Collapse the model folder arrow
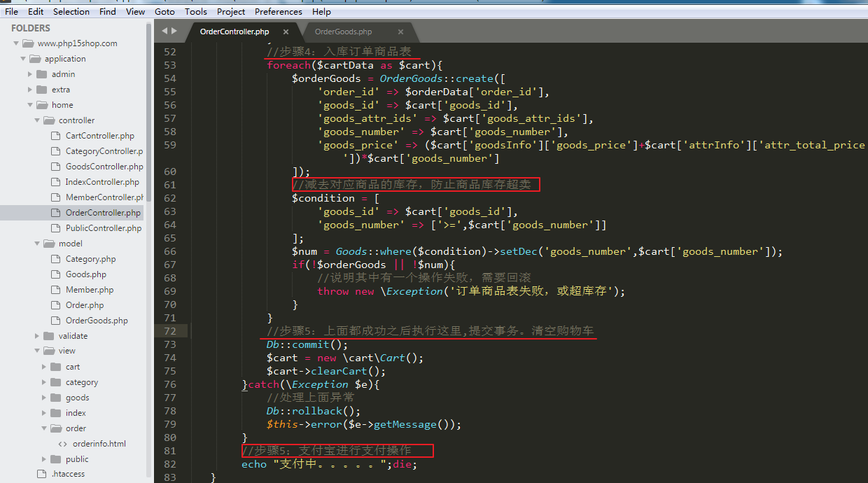Image resolution: width=868 pixels, height=483 pixels. point(38,244)
